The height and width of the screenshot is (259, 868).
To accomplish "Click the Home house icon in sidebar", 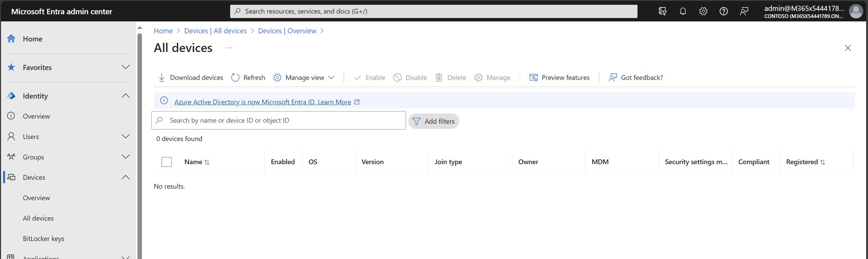I will click(11, 39).
